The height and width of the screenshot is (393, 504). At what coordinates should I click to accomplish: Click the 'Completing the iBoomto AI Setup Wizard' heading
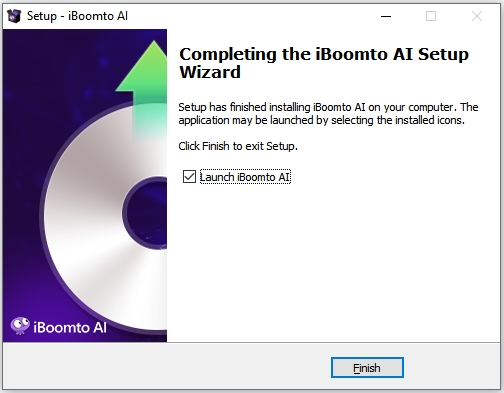[324, 63]
